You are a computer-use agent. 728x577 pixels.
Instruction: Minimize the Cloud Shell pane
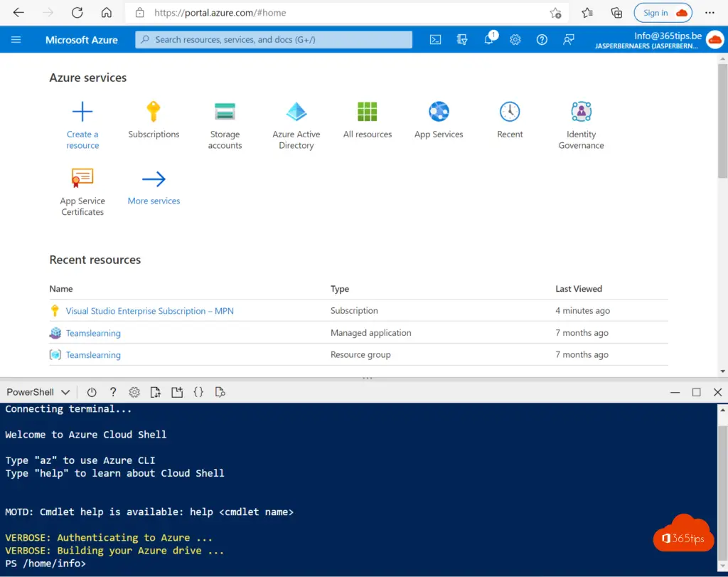(x=675, y=393)
